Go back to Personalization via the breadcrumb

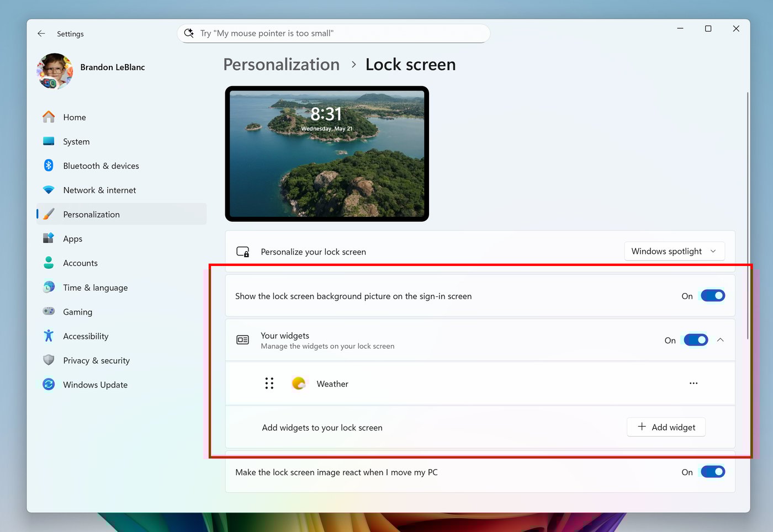click(281, 65)
